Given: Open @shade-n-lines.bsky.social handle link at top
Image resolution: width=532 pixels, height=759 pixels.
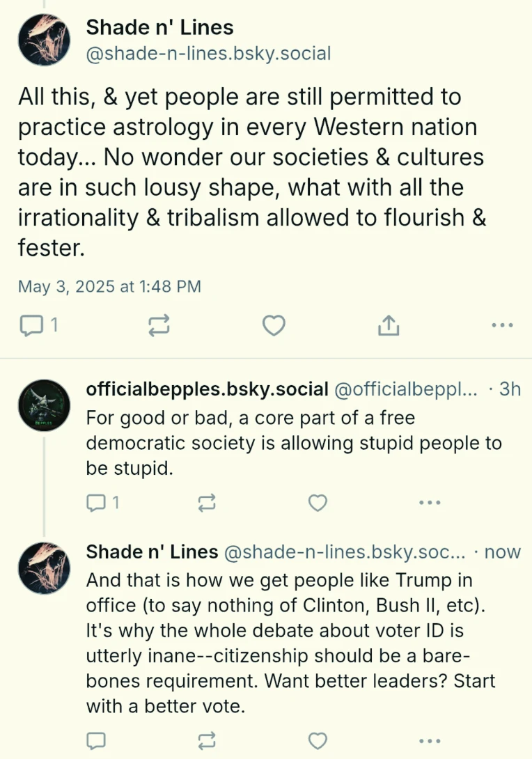Looking at the screenshot, I should [x=208, y=54].
